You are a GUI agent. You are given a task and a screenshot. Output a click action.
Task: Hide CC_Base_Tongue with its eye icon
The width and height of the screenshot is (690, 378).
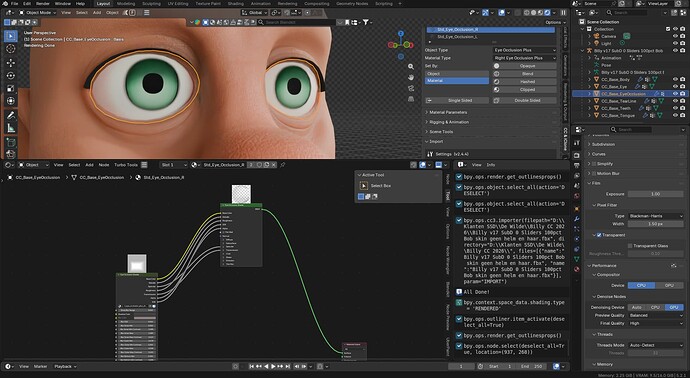pyautogui.click(x=675, y=115)
